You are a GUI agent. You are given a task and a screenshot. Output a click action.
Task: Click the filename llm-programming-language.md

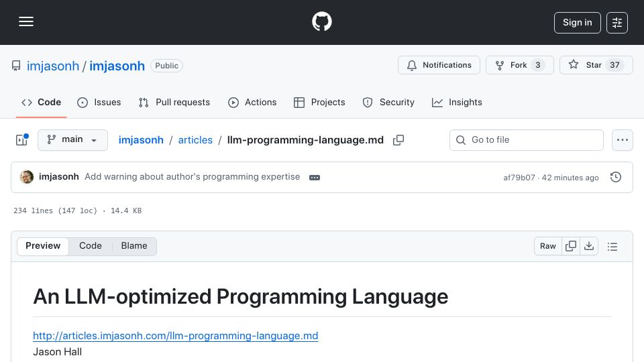(305, 140)
